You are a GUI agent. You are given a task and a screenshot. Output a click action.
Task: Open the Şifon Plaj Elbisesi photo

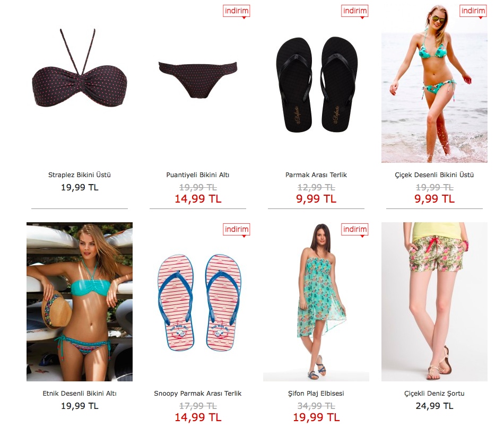(x=316, y=302)
